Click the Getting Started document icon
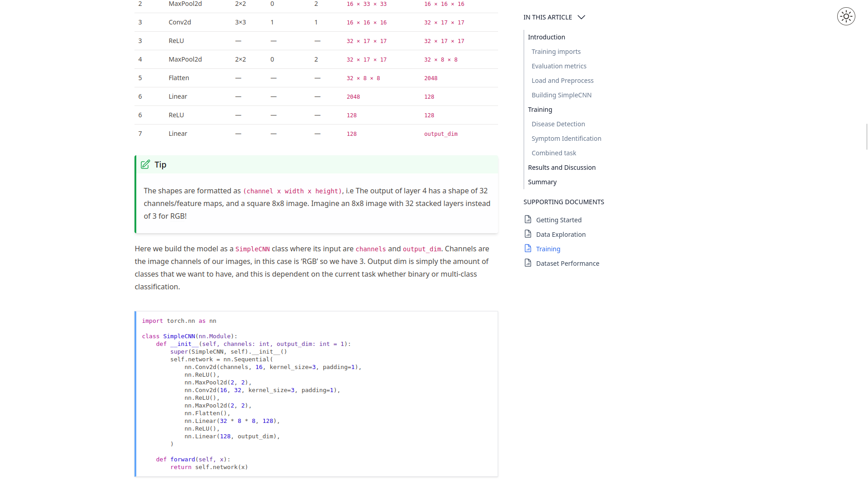Screen dimensions: 868x489 point(528,220)
